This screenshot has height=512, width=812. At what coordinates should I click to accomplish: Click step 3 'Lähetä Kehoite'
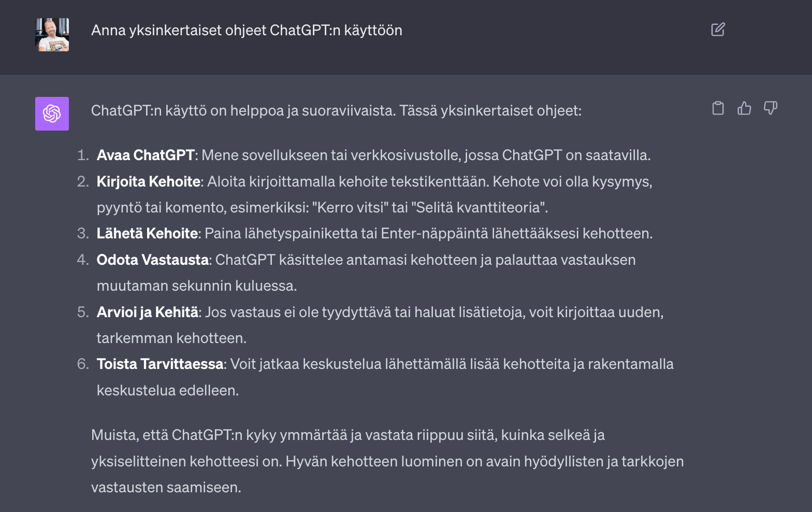(x=147, y=233)
